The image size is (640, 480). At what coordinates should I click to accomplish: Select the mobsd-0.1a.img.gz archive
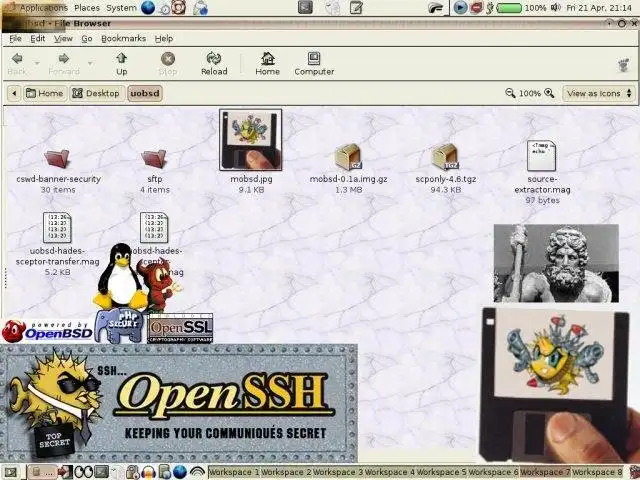point(348,157)
